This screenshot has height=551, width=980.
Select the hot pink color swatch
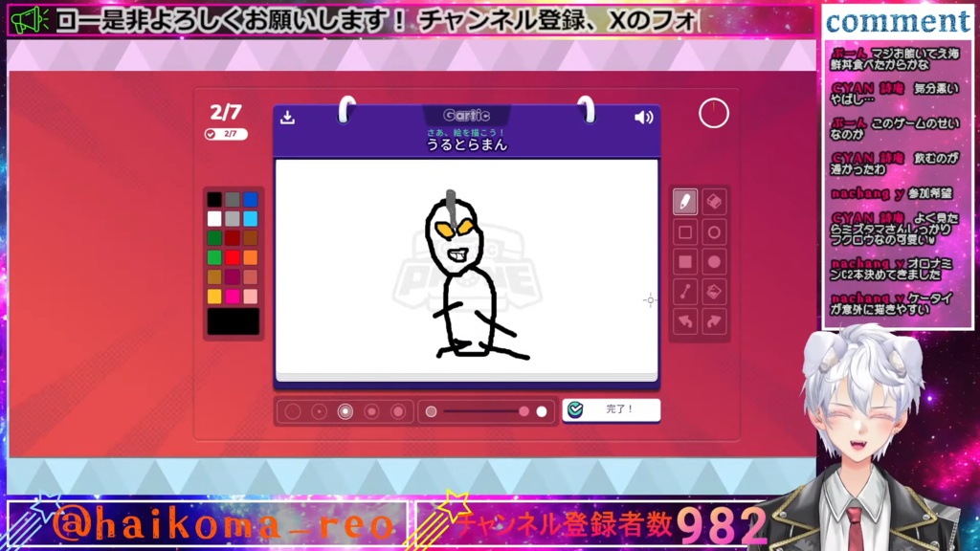(233, 297)
